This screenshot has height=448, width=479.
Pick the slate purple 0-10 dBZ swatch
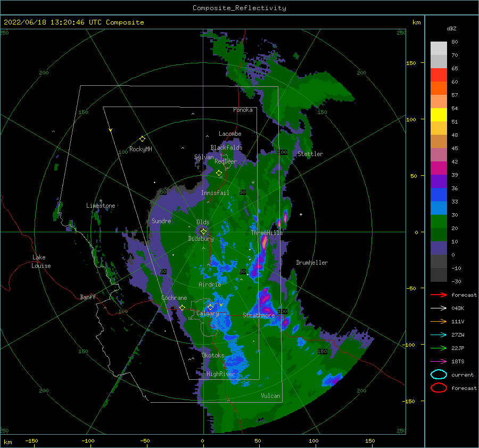pos(439,248)
